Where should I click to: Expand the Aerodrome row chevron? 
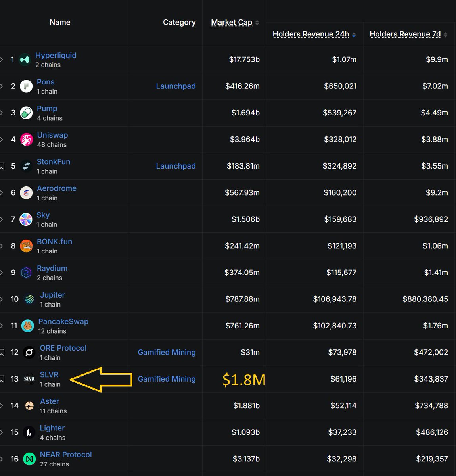pyautogui.click(x=2, y=192)
